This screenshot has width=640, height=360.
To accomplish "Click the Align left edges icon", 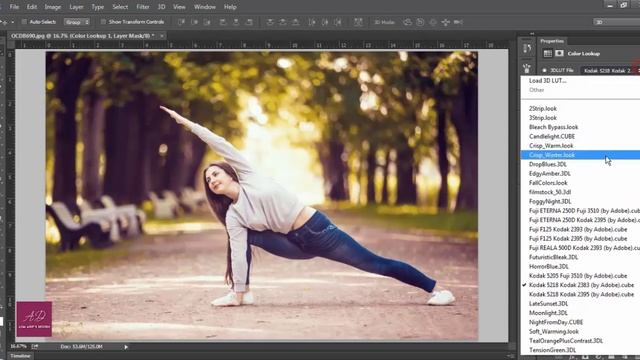I will tap(223, 22).
